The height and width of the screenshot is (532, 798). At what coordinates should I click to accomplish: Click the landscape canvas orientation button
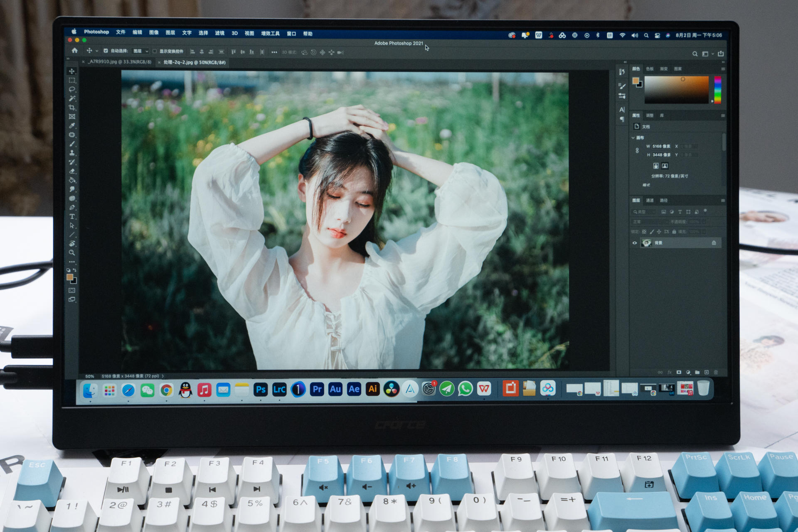(665, 166)
